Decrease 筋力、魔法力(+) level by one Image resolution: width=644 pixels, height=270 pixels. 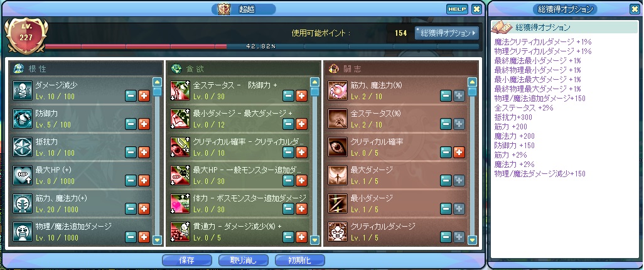click(x=131, y=208)
